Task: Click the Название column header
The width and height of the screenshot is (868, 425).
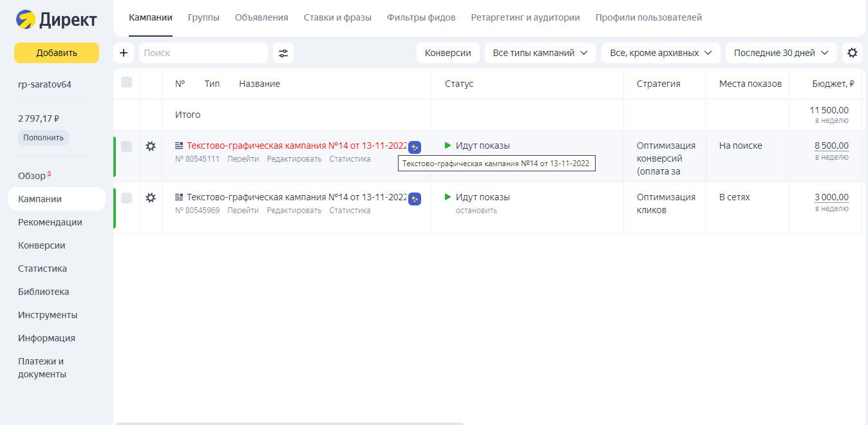Action: click(x=259, y=84)
